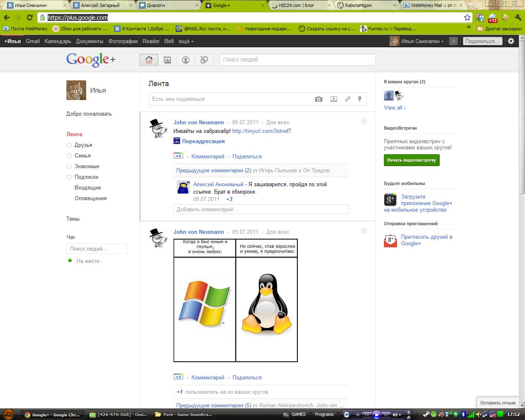The image size is (525, 420).
Task: Open the weather extension showing +13
Action: coord(493,17)
